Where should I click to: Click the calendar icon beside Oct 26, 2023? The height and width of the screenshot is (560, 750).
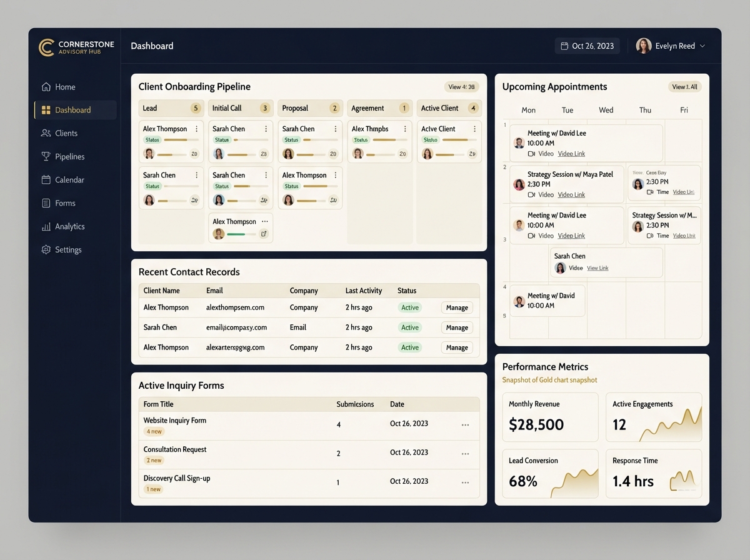[x=564, y=46]
